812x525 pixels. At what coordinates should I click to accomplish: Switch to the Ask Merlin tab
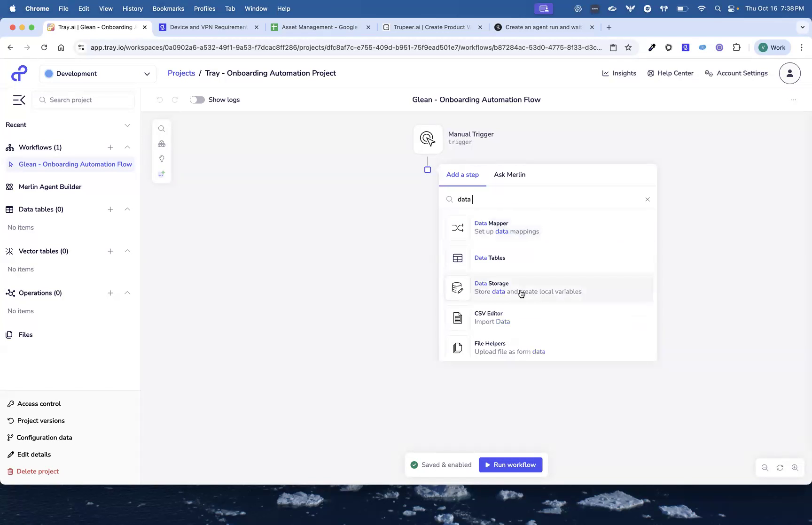[x=509, y=174]
